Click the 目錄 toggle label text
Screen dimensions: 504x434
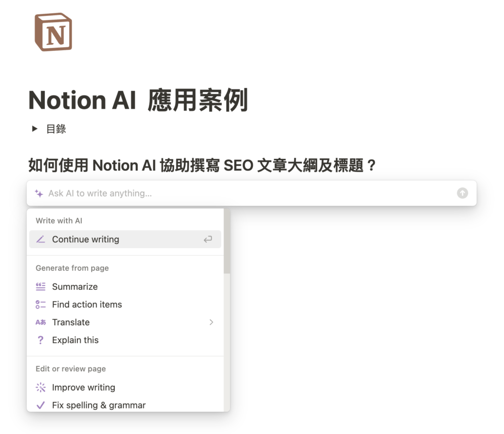pos(56,129)
